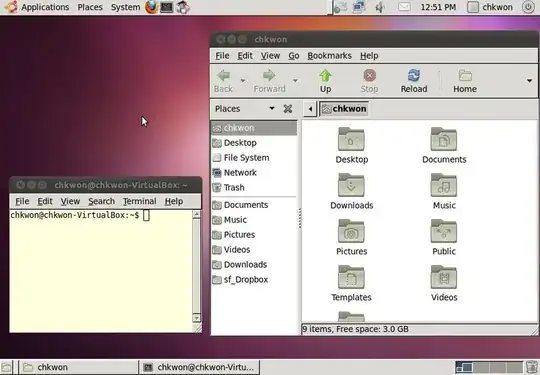Open the Videos folder icon in main pane
540x375 pixels.
444,277
